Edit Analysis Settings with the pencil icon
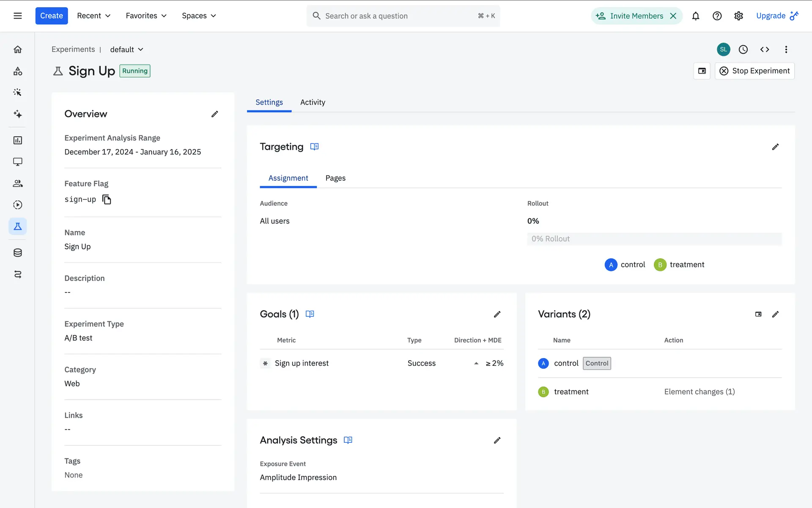The width and height of the screenshot is (812, 508). pos(497,440)
